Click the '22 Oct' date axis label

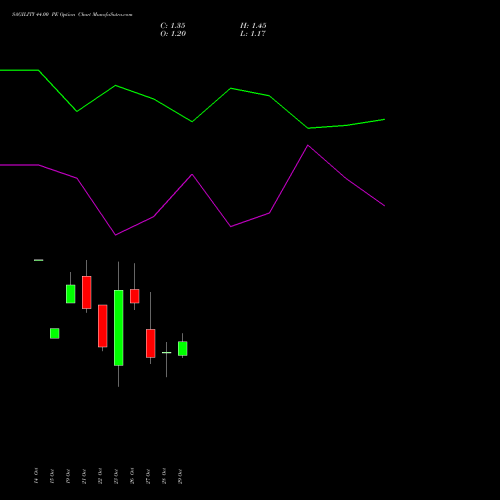click(100, 476)
